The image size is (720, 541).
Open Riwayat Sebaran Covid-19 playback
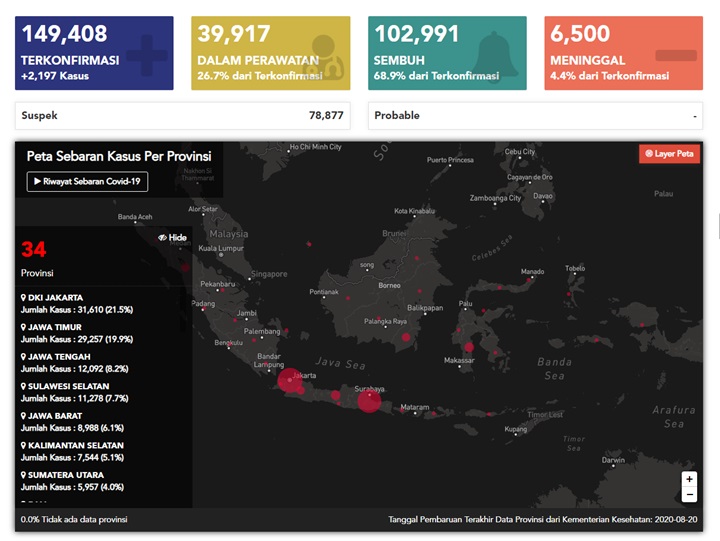click(x=88, y=182)
